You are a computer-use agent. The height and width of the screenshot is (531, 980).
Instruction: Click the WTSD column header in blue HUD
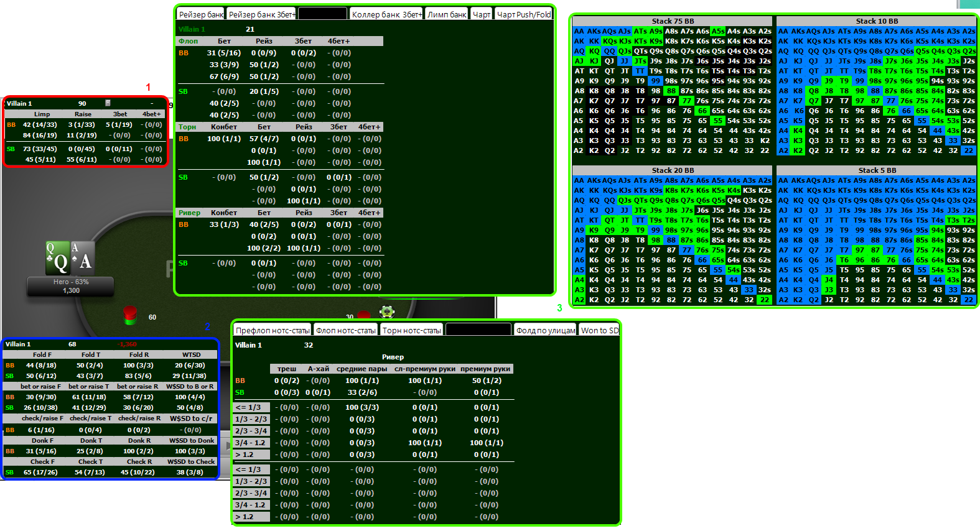tap(191, 354)
